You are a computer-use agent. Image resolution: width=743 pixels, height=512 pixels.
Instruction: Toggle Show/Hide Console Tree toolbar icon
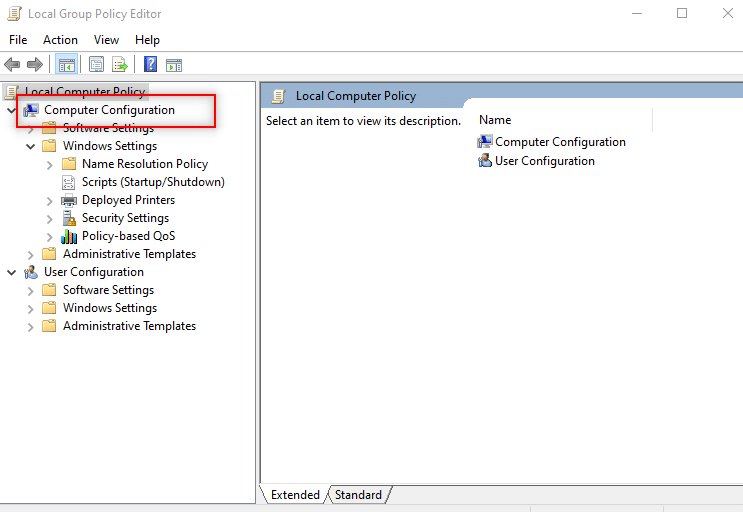[x=66, y=65]
